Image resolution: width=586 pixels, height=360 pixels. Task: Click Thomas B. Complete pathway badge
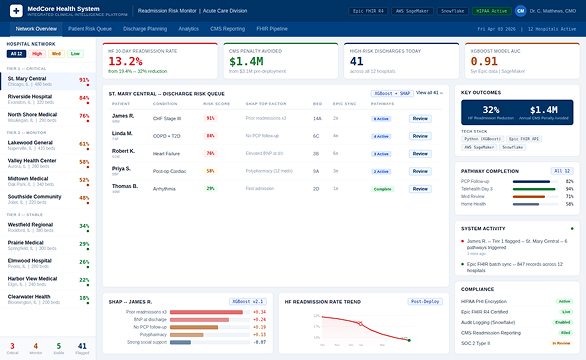382,189
